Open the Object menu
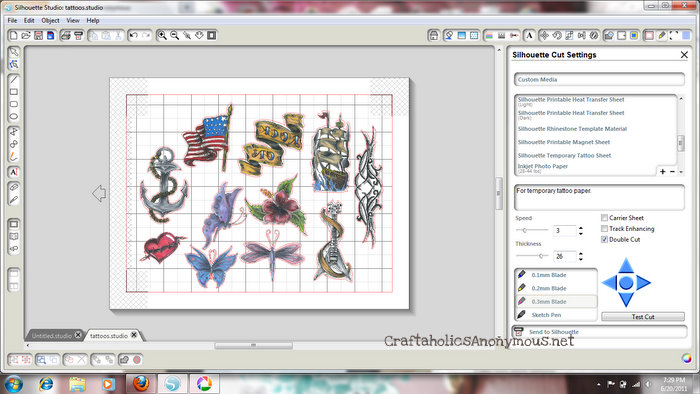 coord(50,21)
